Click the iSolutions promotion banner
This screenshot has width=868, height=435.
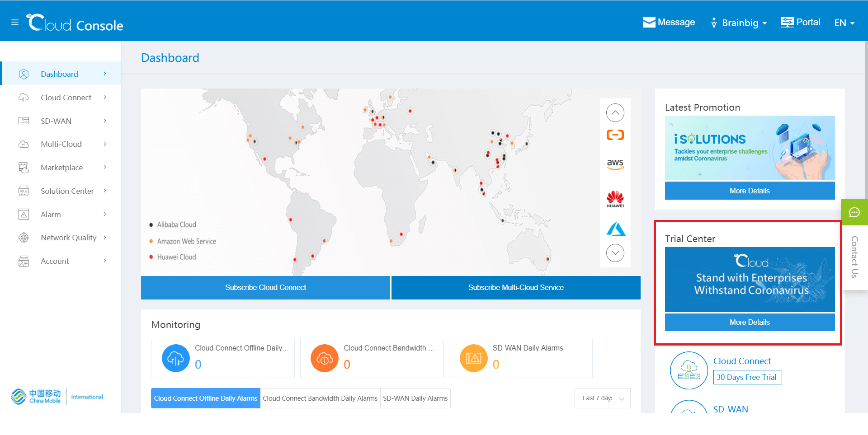pos(750,148)
